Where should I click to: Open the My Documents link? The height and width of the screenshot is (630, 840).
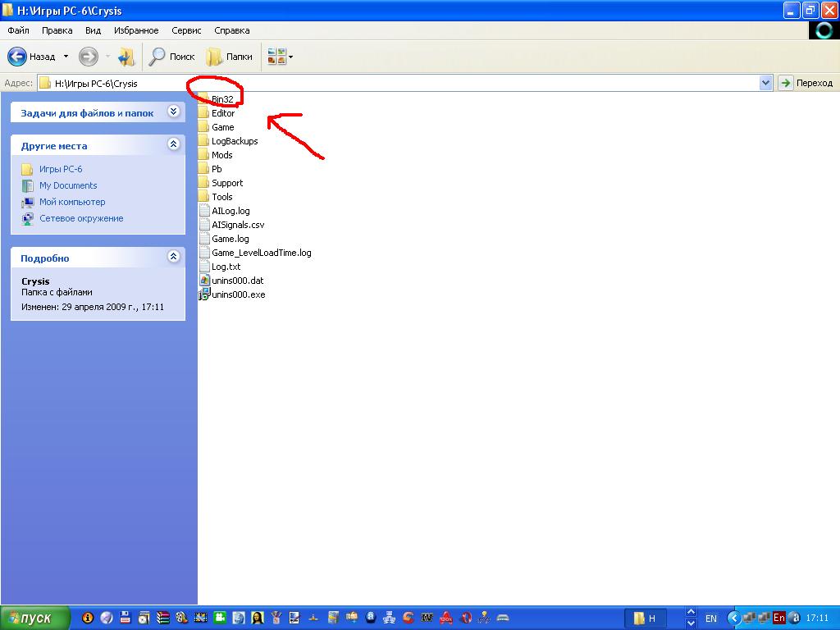(x=68, y=185)
